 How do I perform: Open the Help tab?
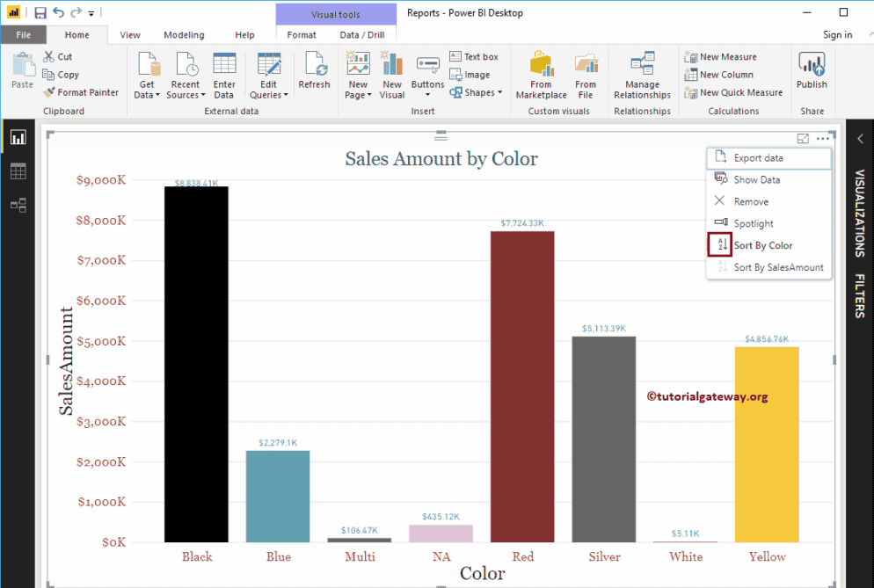(x=244, y=34)
